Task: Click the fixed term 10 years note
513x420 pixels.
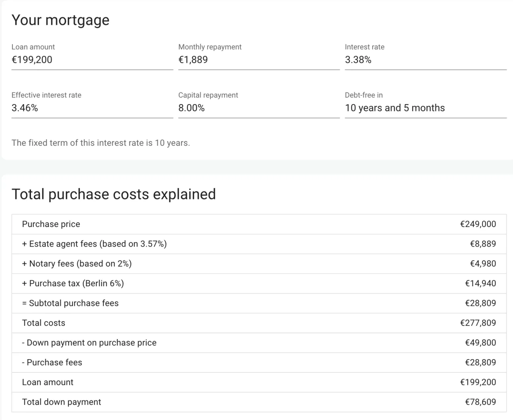Action: [101, 143]
